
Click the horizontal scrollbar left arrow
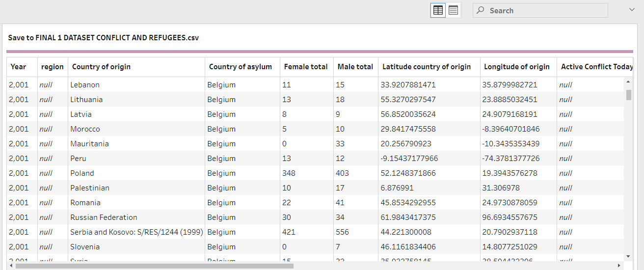[x=11, y=266]
